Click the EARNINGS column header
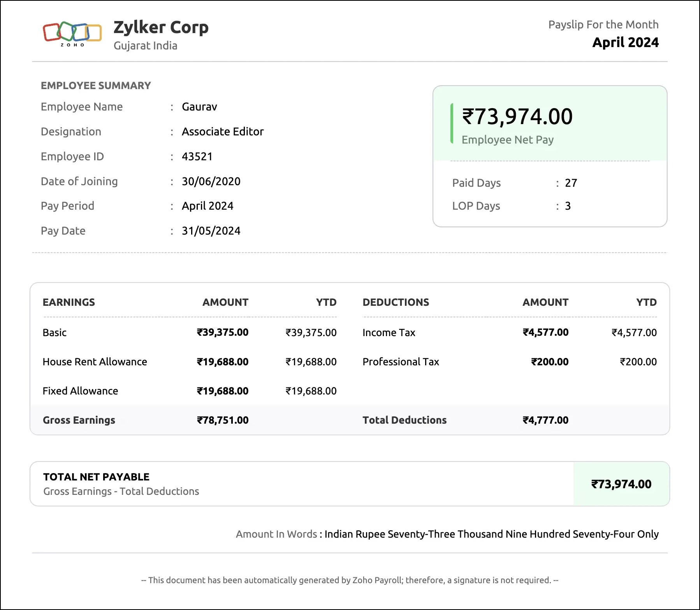Image resolution: width=700 pixels, height=610 pixels. tap(69, 302)
